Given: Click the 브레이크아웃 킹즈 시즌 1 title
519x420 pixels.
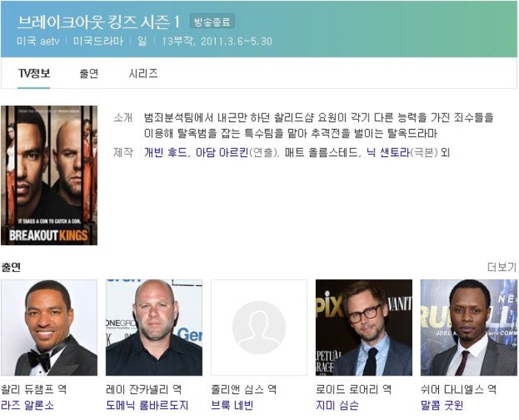Looking at the screenshot, I should (99, 21).
